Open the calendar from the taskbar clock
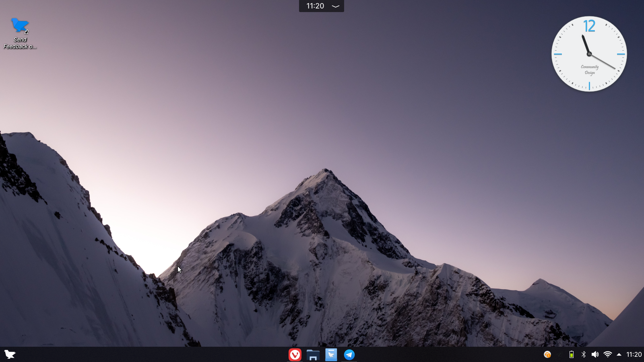 [634, 354]
